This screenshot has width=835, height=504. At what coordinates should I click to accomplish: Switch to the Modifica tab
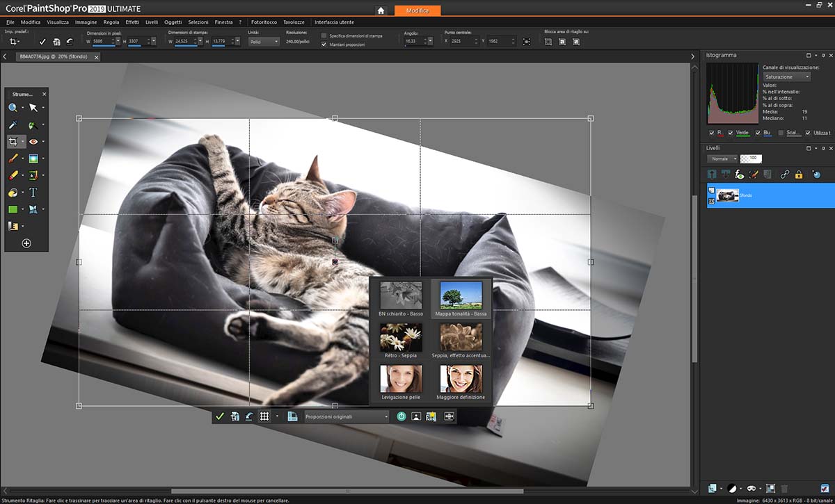[417, 10]
